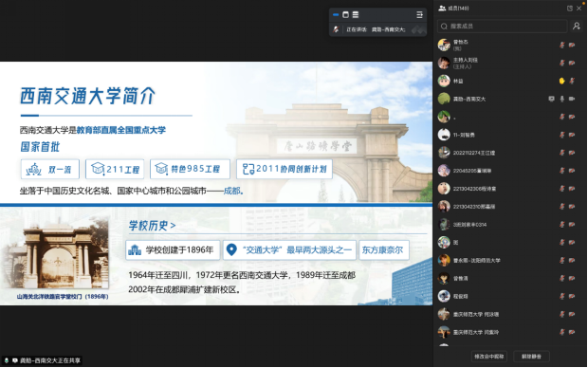Click the slide title 西南交通大学简介
This screenshot has width=588, height=368.
click(87, 96)
